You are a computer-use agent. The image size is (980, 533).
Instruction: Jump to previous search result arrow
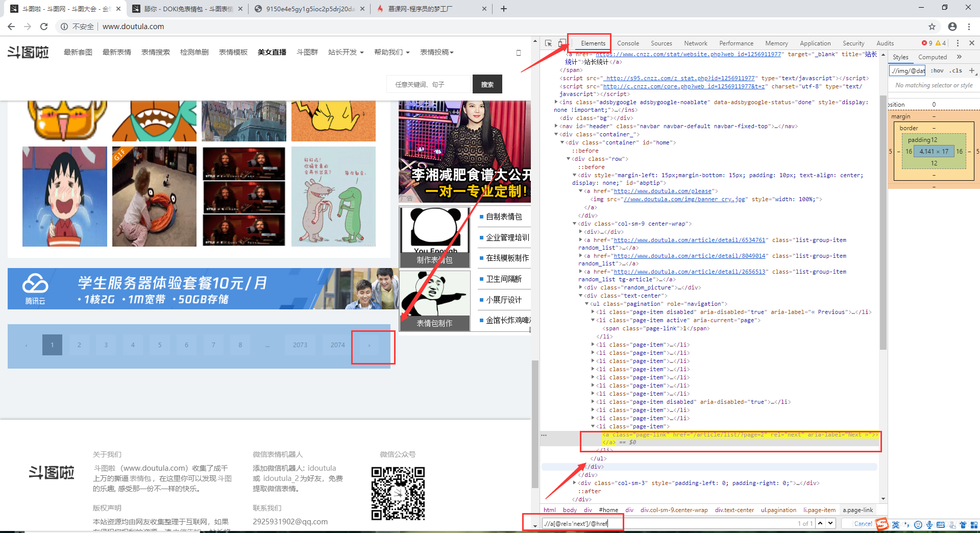820,523
